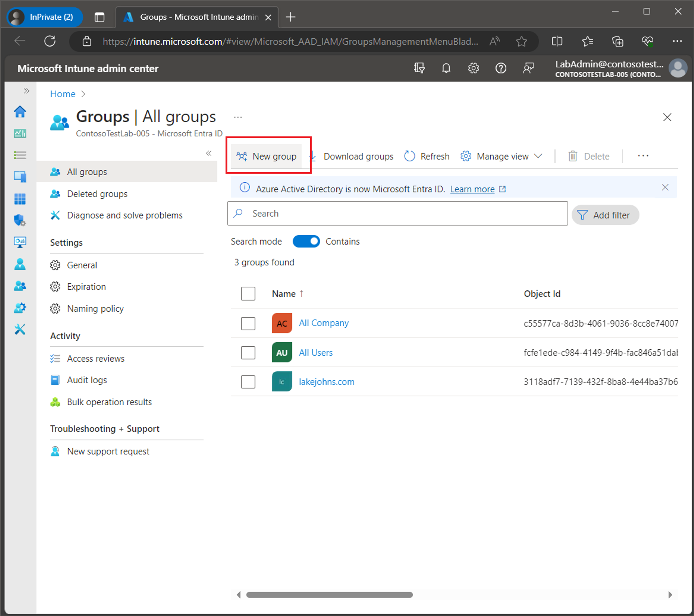The width and height of the screenshot is (694, 616).
Task: Open the Reports monitor icon in sidebar
Action: click(x=20, y=242)
